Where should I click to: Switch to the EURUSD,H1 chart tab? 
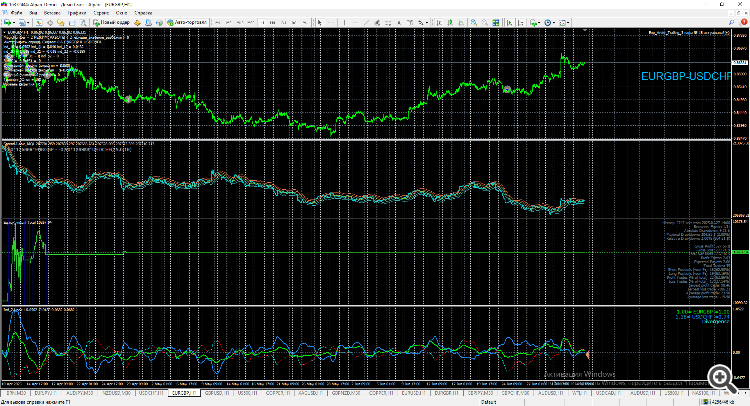[x=413, y=393]
